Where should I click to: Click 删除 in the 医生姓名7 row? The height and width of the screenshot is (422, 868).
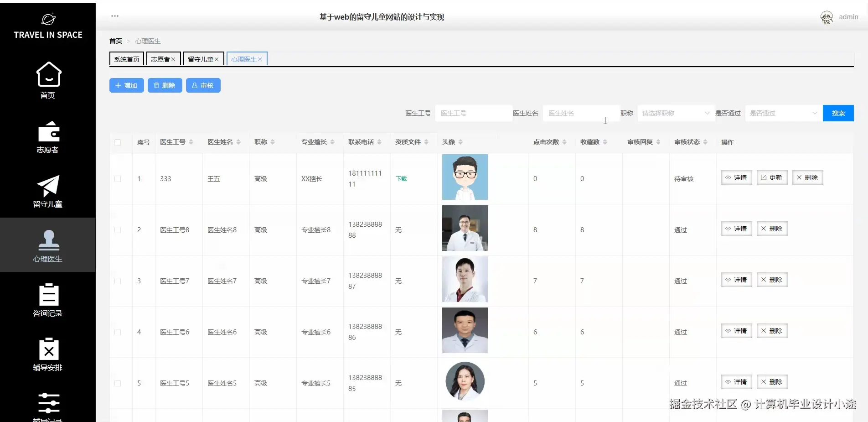tap(772, 280)
